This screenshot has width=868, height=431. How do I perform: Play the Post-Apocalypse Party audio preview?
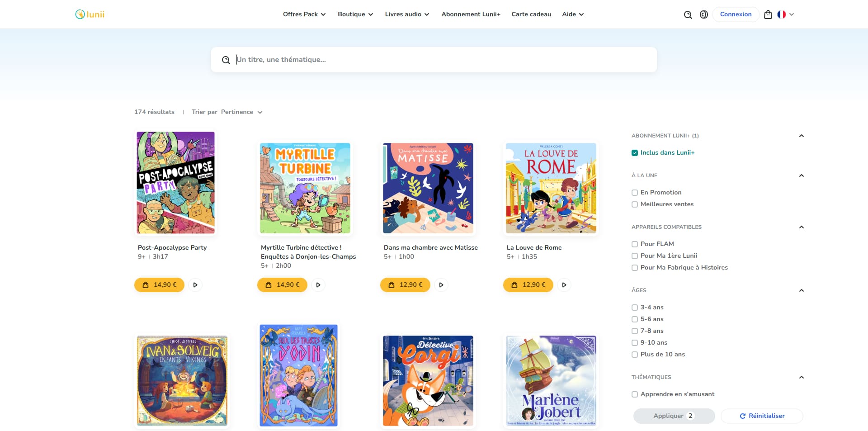coord(195,285)
